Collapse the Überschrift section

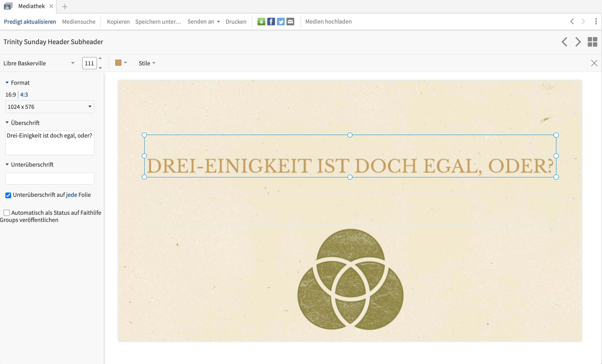(7, 123)
